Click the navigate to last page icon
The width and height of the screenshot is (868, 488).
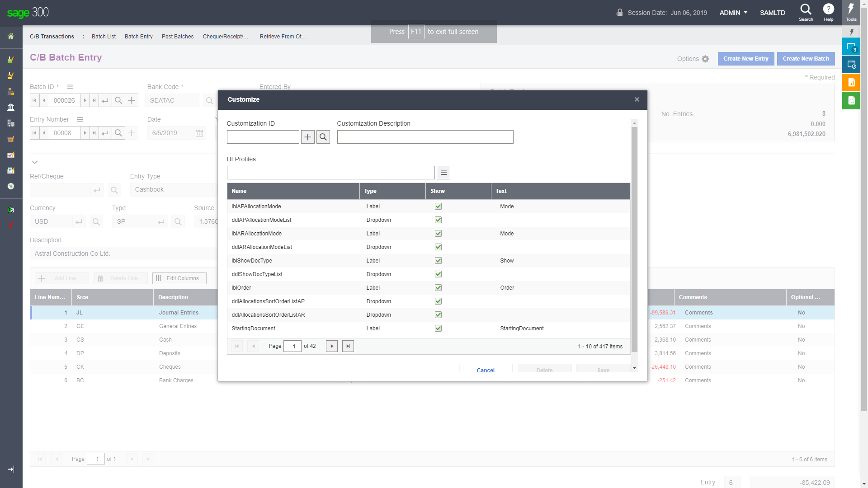pyautogui.click(x=348, y=346)
